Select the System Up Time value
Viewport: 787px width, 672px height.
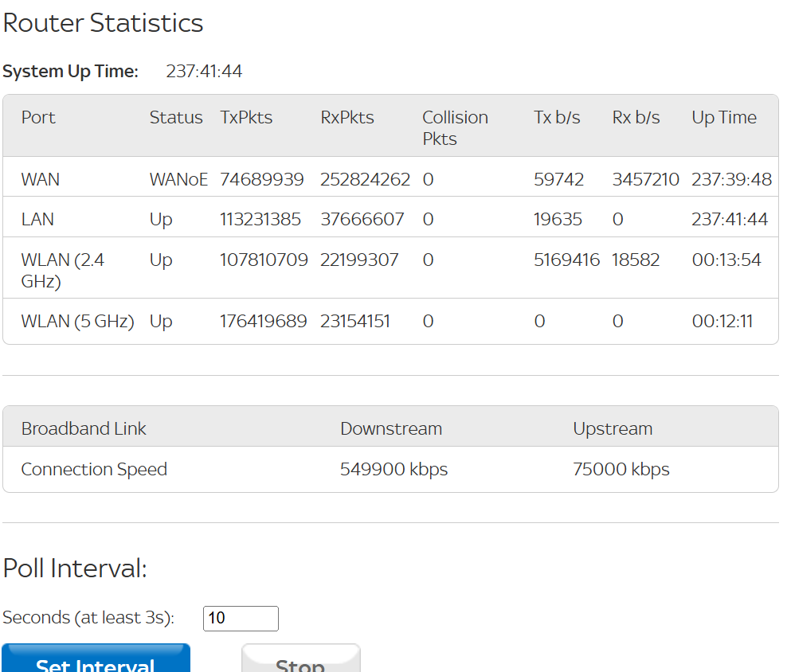pos(204,72)
